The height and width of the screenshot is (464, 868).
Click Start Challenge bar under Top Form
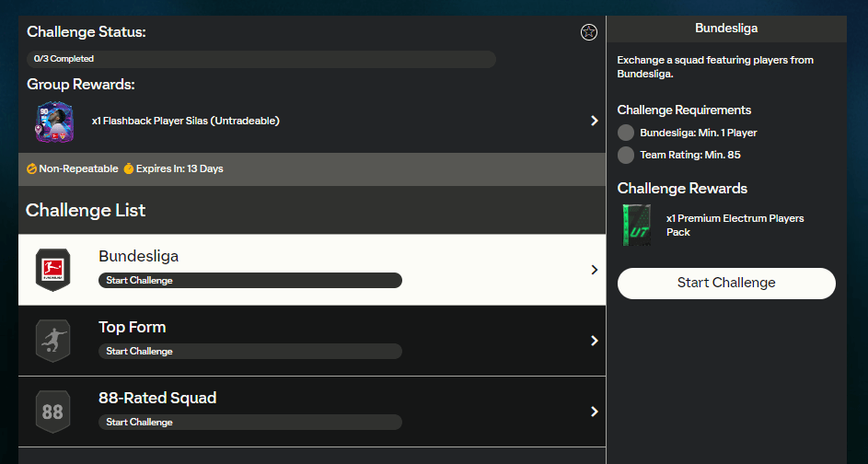pos(249,351)
